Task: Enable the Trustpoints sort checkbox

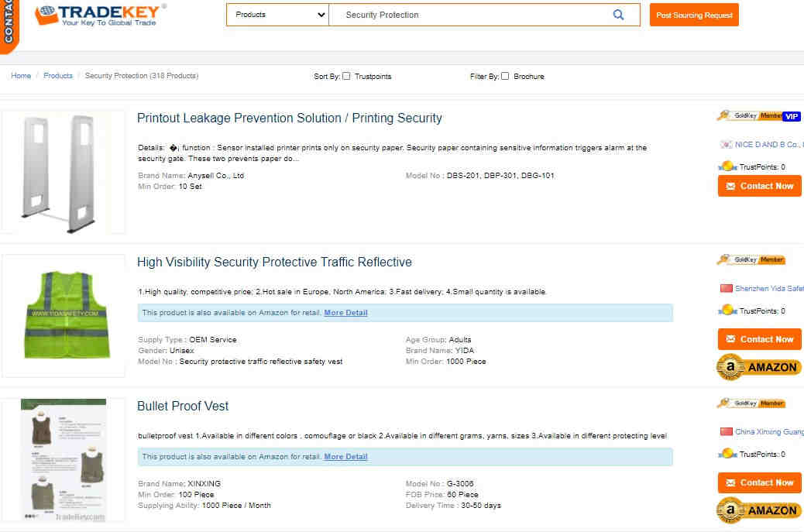Action: point(347,76)
